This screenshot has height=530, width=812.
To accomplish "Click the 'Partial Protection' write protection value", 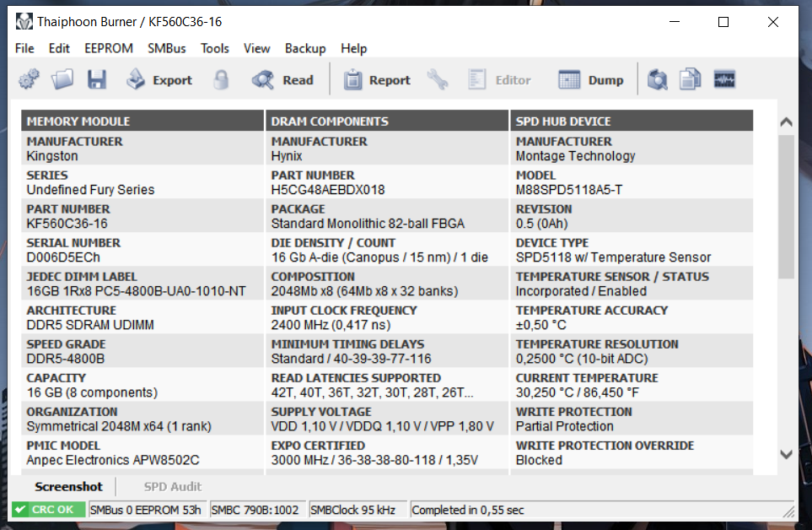I will pyautogui.click(x=564, y=426).
